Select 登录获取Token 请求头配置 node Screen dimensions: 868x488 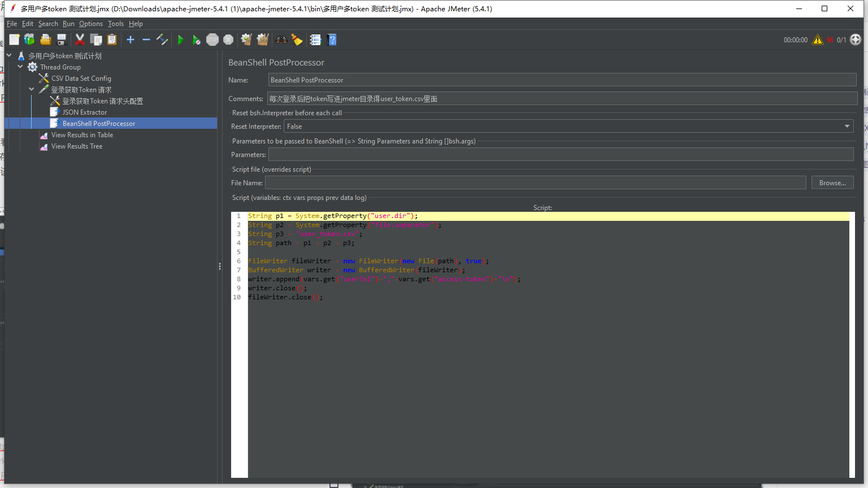102,101
